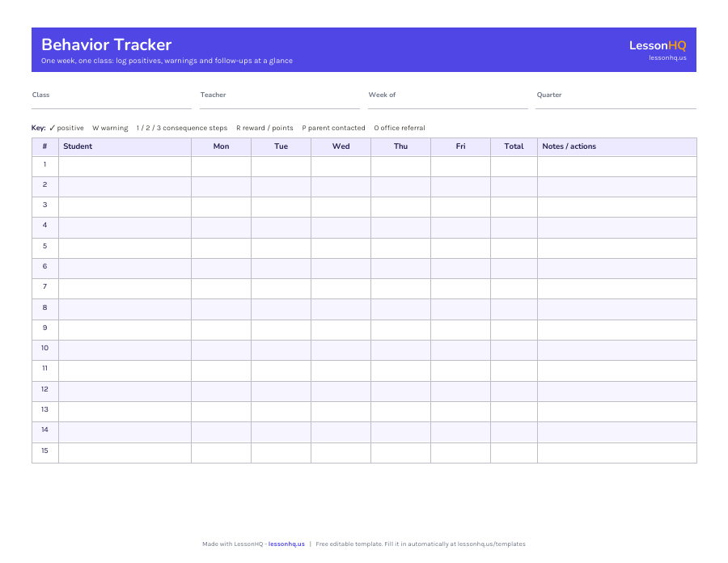
Task: Click the Fri cell in row 8
Action: pos(460,310)
